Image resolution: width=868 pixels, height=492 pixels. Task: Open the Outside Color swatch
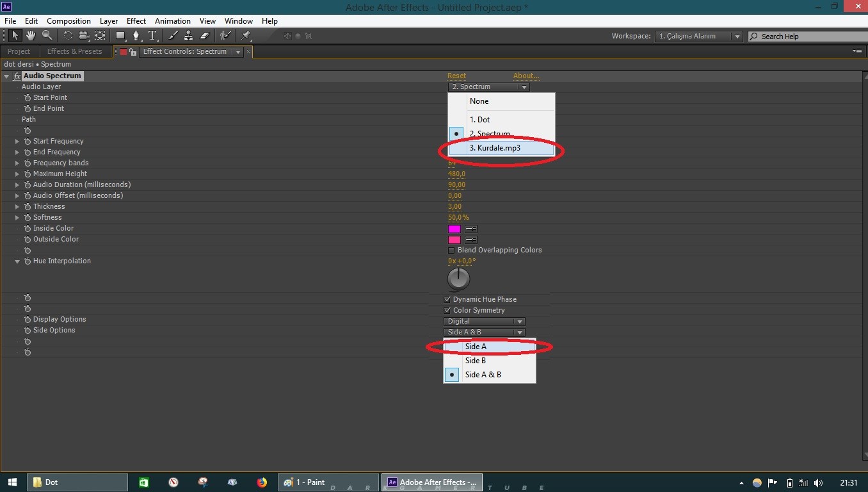coord(454,240)
